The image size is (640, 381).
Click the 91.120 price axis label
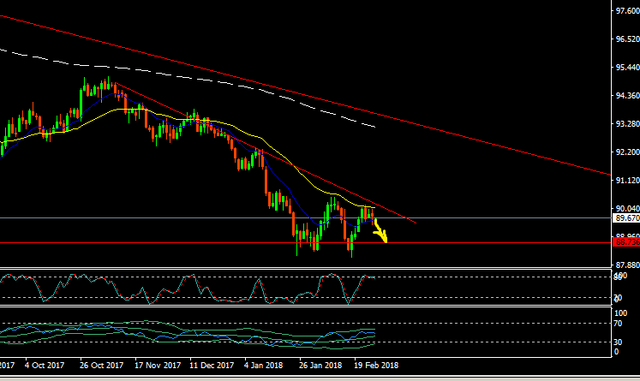point(628,180)
